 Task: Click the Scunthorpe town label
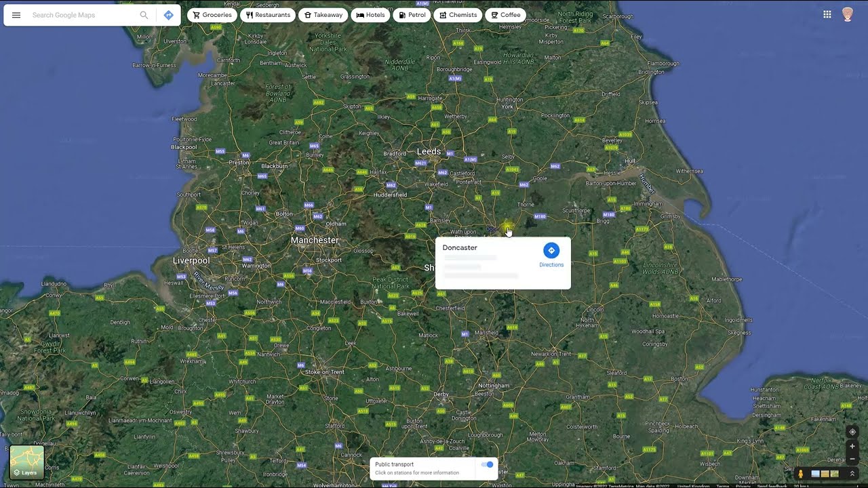click(x=576, y=211)
